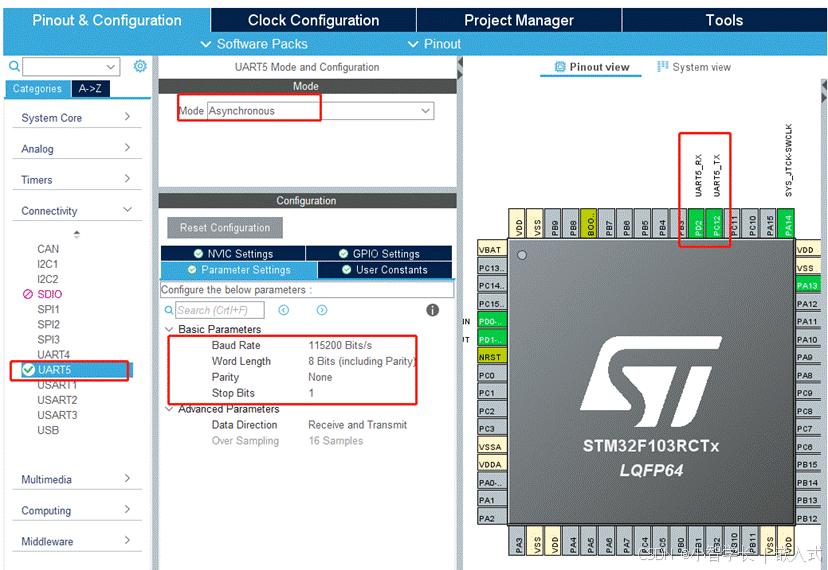Open the settings gear icon beside search

[140, 66]
